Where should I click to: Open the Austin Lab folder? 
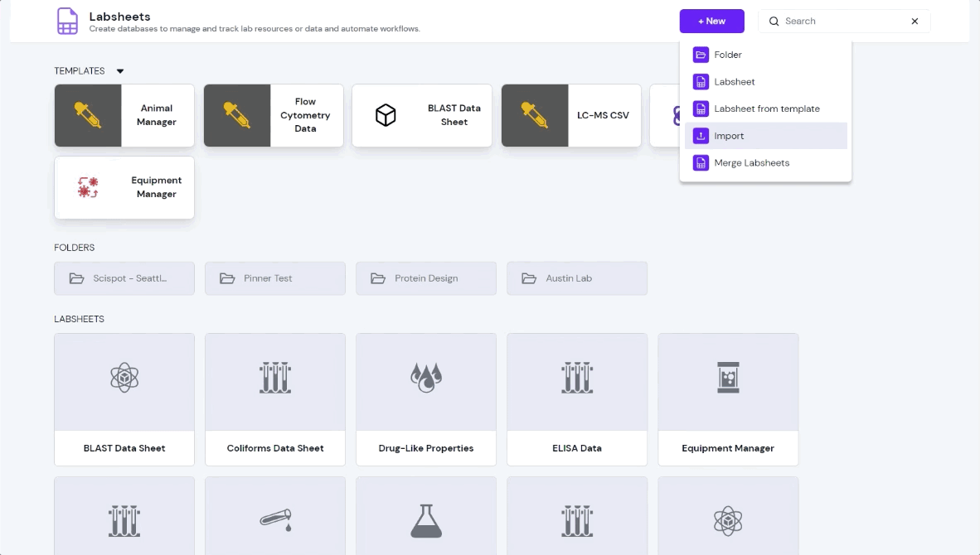577,278
